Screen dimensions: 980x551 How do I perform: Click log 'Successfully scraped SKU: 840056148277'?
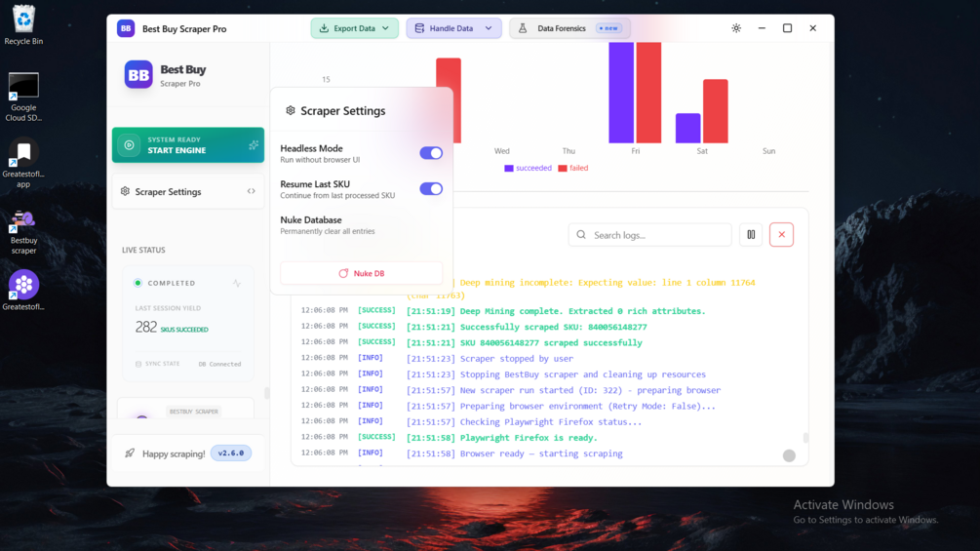click(x=553, y=327)
